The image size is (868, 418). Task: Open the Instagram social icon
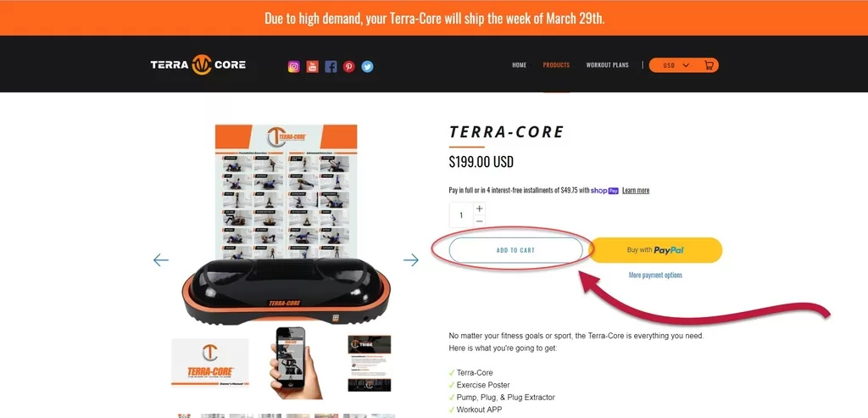[294, 66]
